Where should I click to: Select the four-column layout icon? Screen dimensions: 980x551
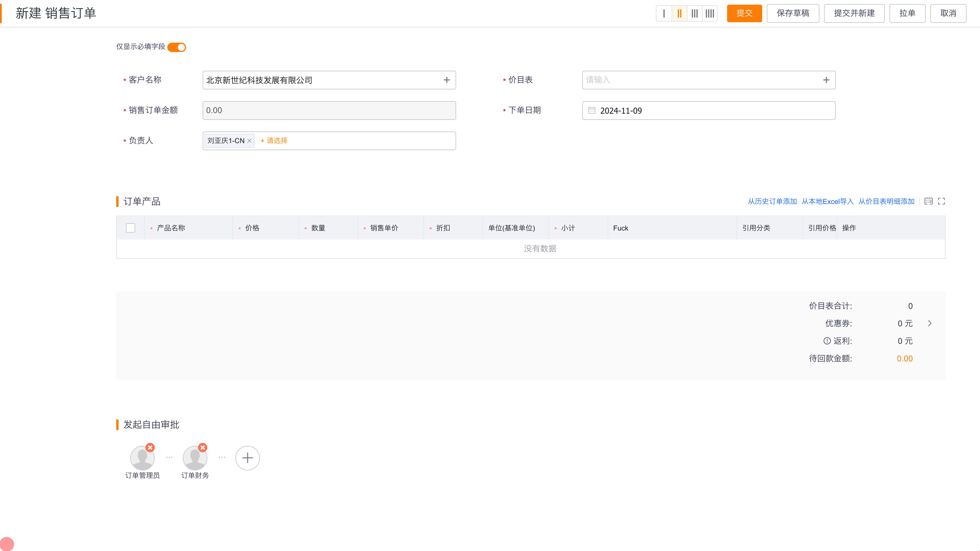tap(710, 13)
